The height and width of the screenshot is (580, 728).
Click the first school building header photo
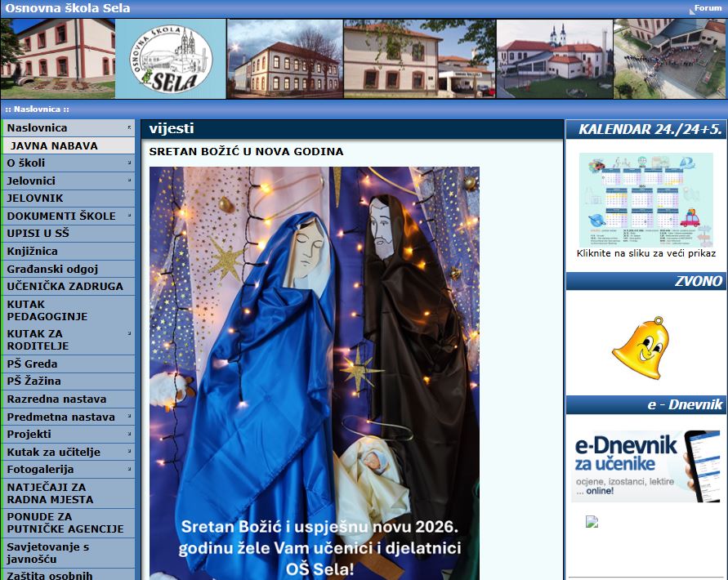point(57,59)
